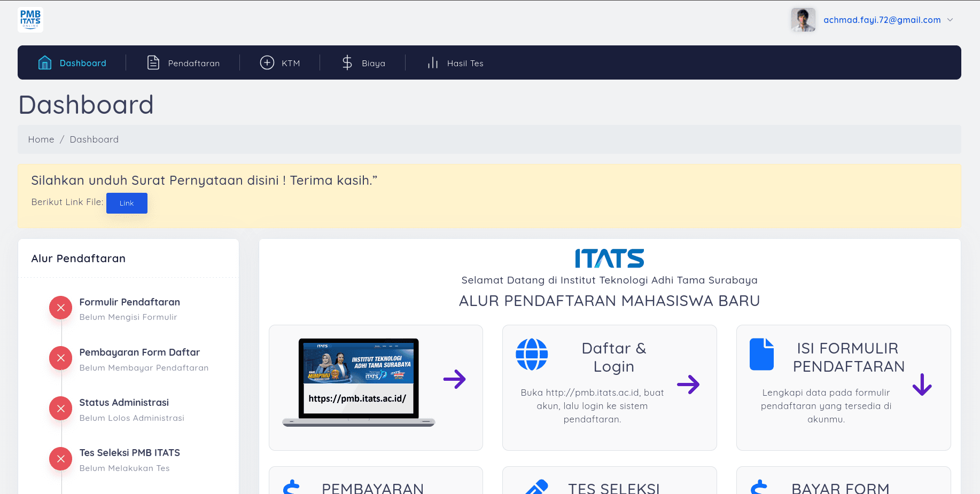Click the blue Link button

[127, 203]
